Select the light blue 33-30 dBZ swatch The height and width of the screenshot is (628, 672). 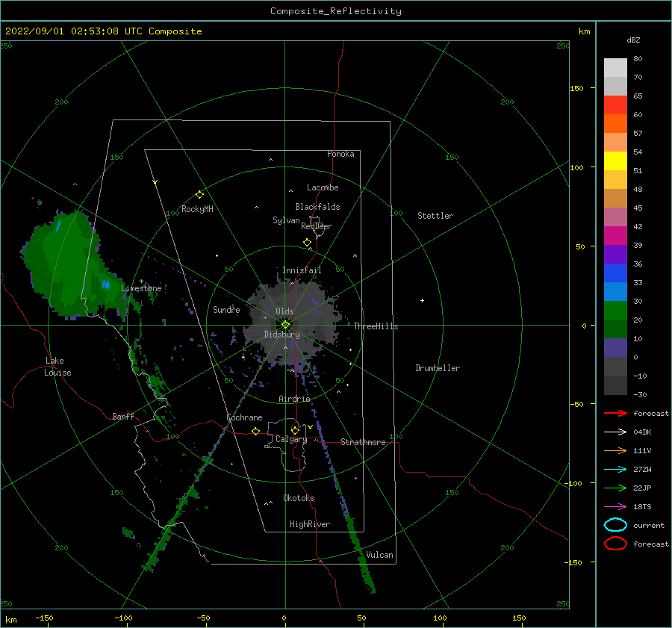615,292
